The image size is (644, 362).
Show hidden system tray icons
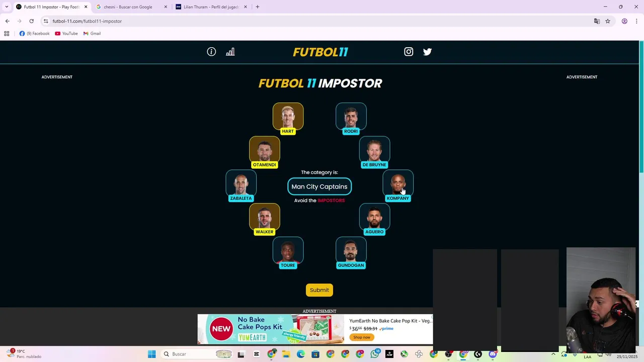coord(553,354)
